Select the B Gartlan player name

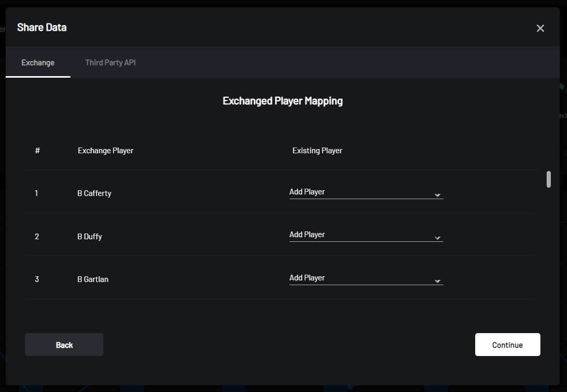click(x=94, y=279)
